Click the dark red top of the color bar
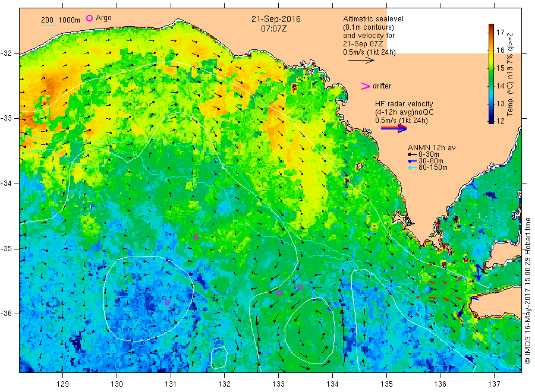 tap(491, 27)
